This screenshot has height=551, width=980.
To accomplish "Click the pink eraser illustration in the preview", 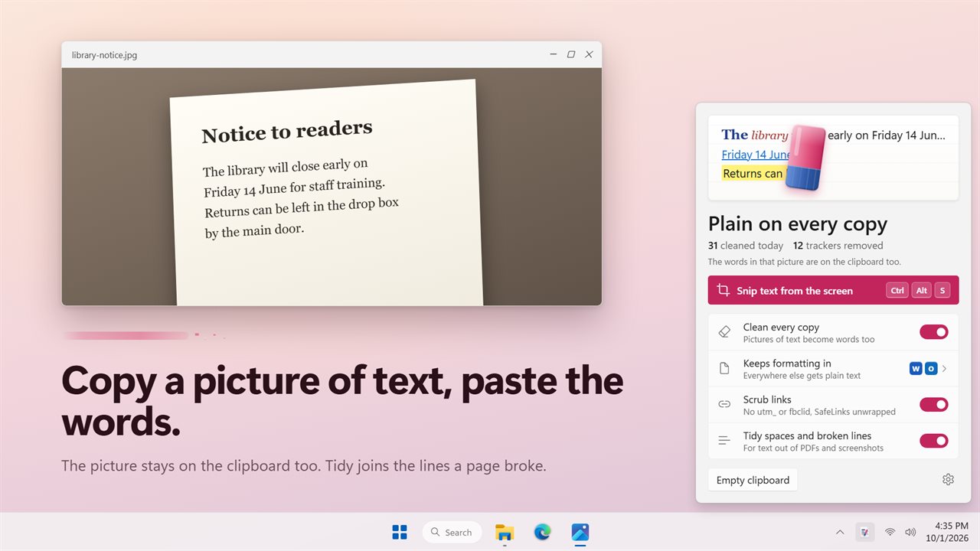I will pyautogui.click(x=807, y=158).
